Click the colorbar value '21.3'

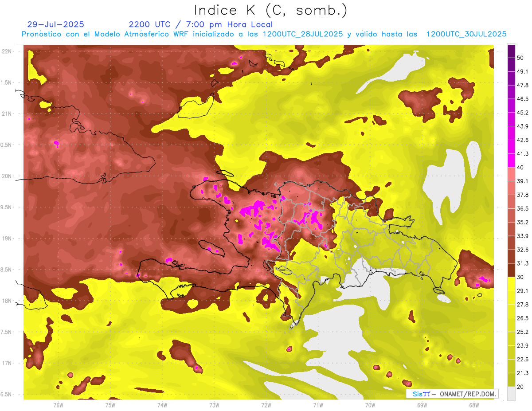[523, 373]
